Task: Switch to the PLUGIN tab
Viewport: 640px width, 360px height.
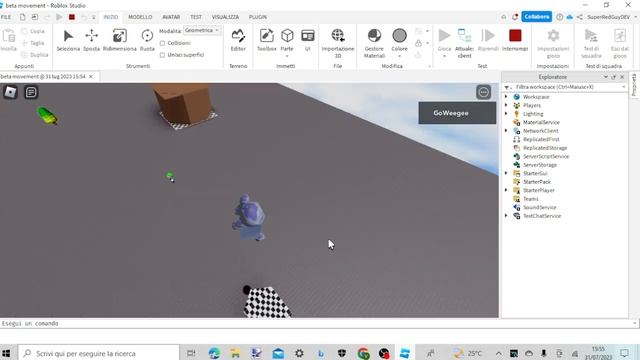Action: click(258, 17)
